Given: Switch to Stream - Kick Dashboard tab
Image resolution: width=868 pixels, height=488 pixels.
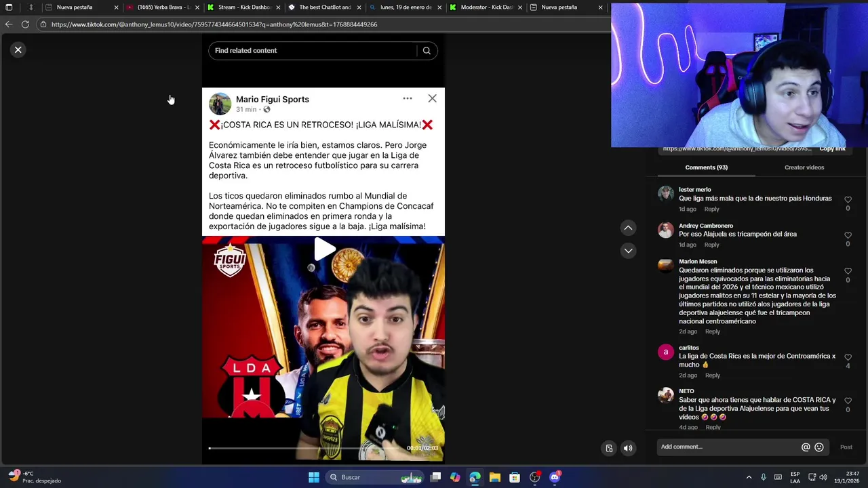Looking at the screenshot, I should tap(244, 7).
